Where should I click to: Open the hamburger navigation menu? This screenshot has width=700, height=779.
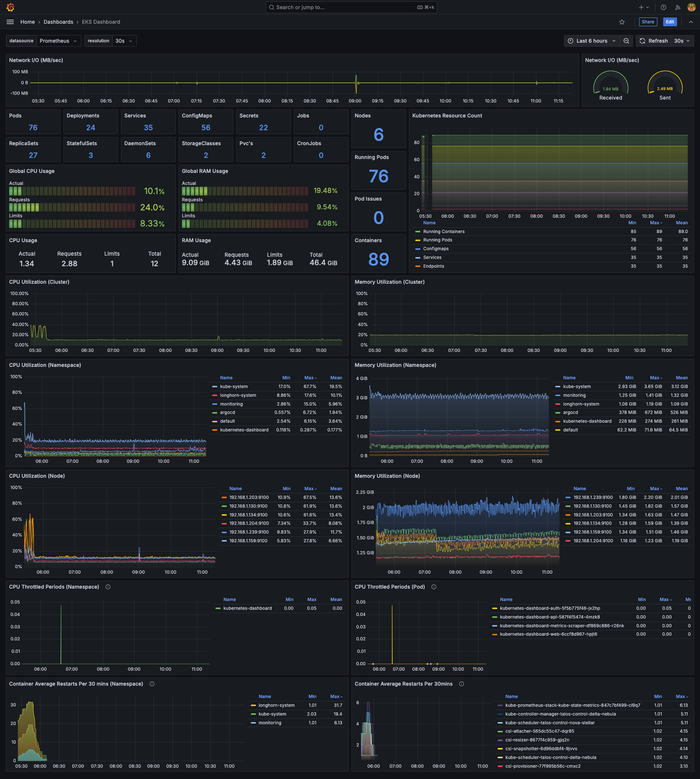pos(10,22)
